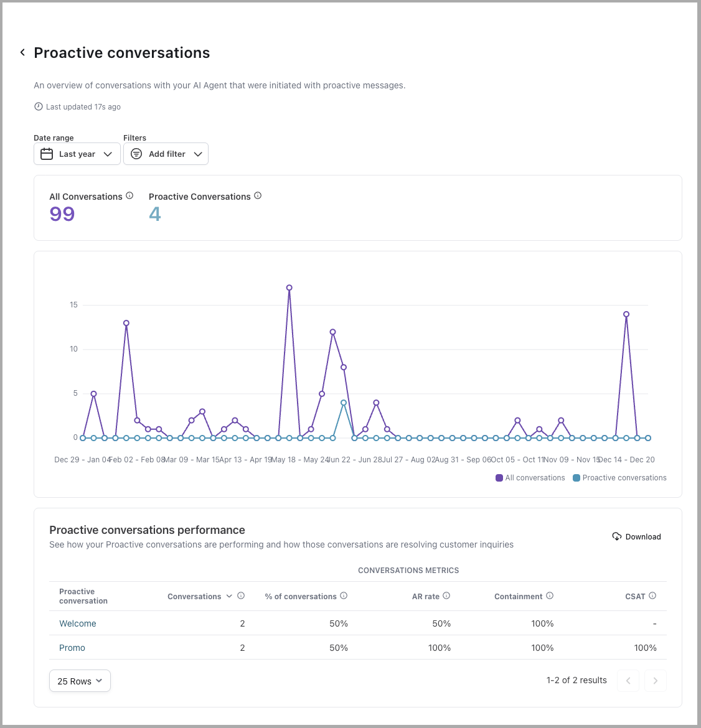Image resolution: width=701 pixels, height=728 pixels.
Task: Toggle All conversations legend swatch
Action: click(x=499, y=478)
